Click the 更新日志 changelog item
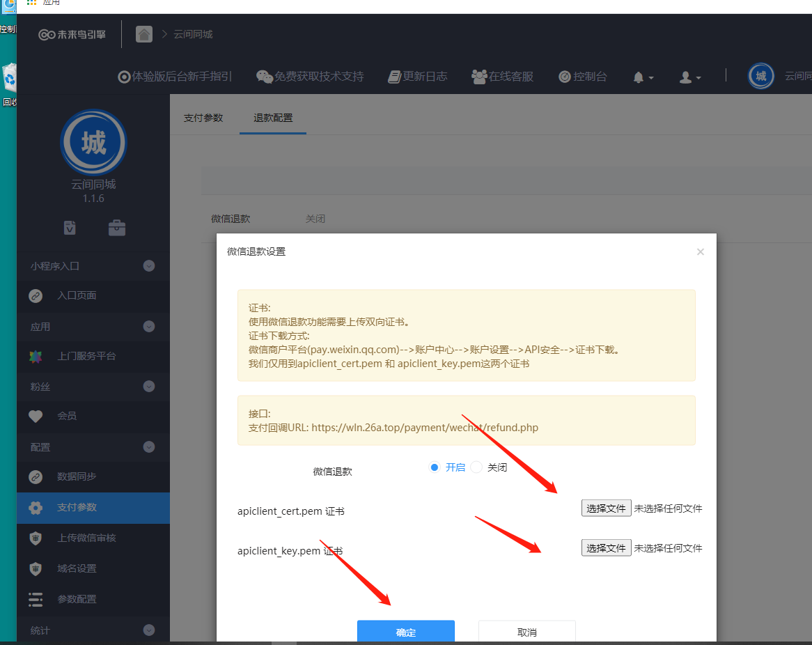 [x=417, y=77]
